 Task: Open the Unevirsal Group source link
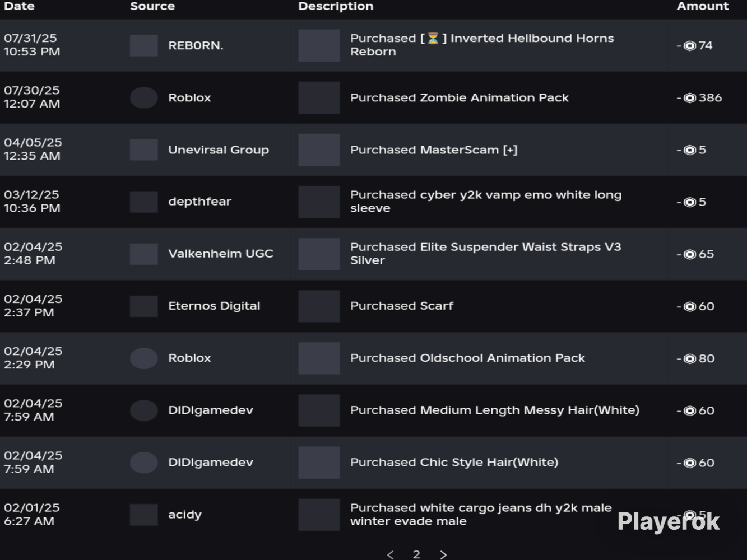[x=219, y=150]
